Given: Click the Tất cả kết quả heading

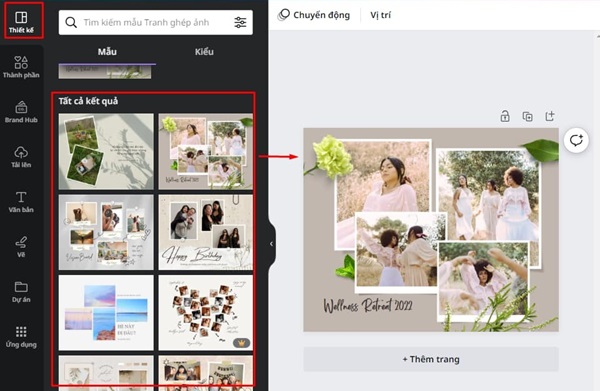Looking at the screenshot, I should [x=88, y=101].
